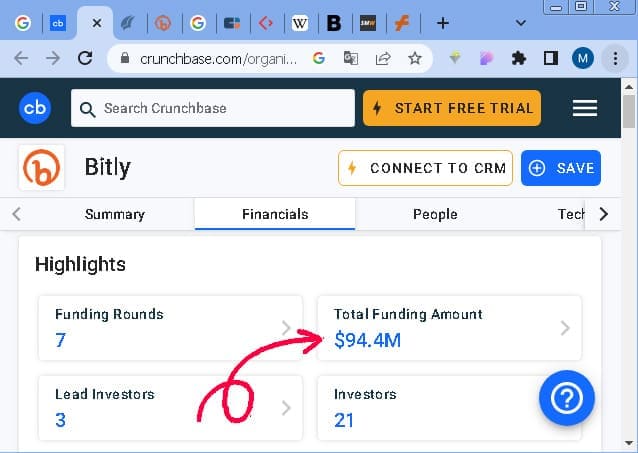Image resolution: width=638 pixels, height=453 pixels.
Task: Show more tabs with right arrow
Action: pos(604,214)
